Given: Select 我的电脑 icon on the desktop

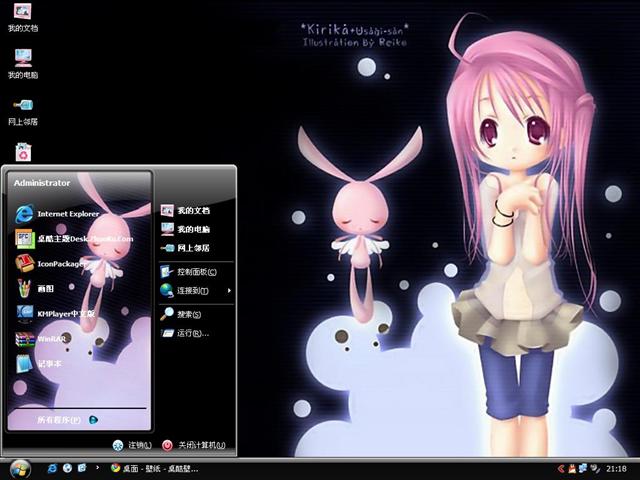Looking at the screenshot, I should [22, 62].
